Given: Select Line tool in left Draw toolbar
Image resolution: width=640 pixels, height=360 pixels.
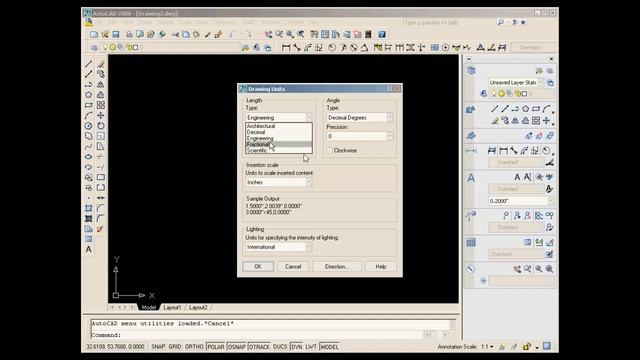Looking at the screenshot, I should 89,64.
